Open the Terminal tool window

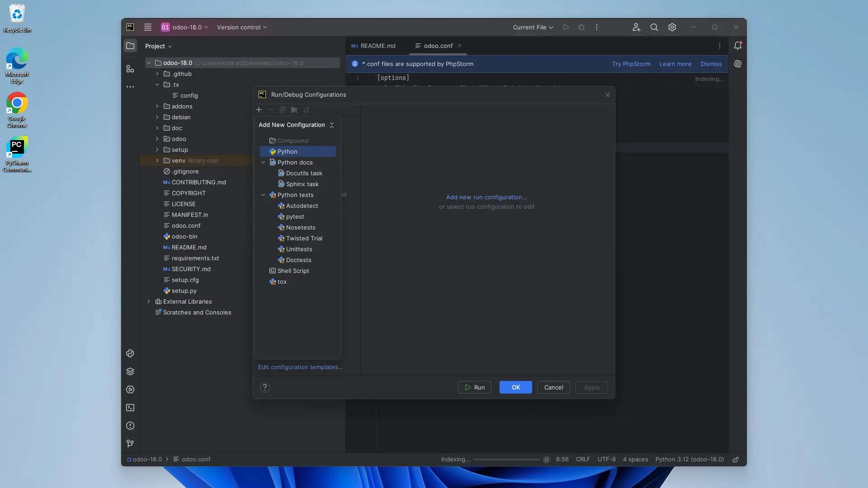(x=130, y=408)
